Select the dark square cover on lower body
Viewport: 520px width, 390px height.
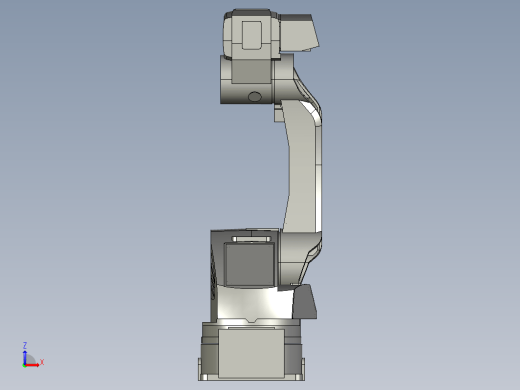pyautogui.click(x=250, y=264)
